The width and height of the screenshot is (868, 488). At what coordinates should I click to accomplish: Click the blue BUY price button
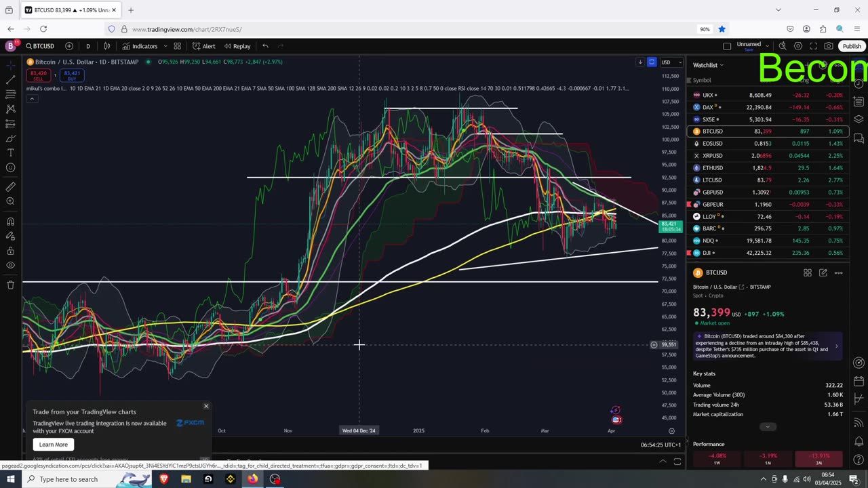pos(72,75)
